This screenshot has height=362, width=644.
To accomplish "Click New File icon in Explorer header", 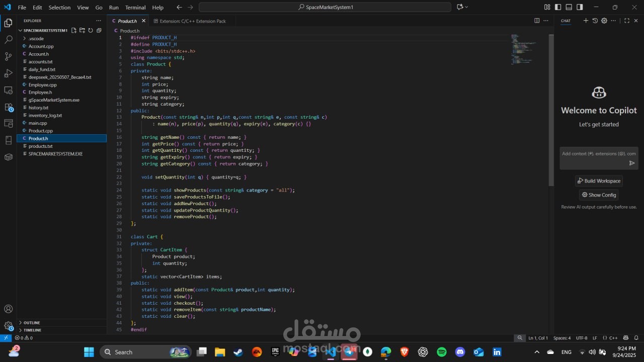I will click(74, 30).
